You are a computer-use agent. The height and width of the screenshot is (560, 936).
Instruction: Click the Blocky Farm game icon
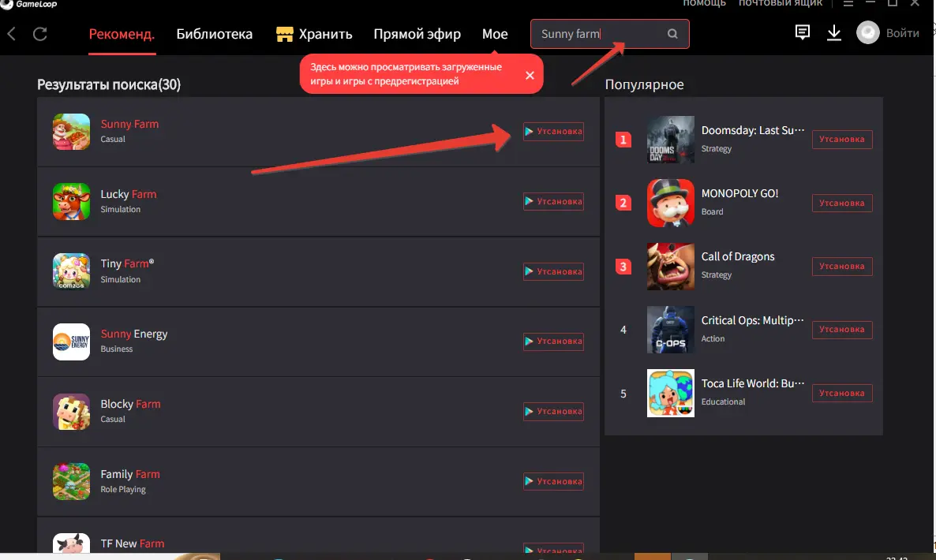coord(71,412)
